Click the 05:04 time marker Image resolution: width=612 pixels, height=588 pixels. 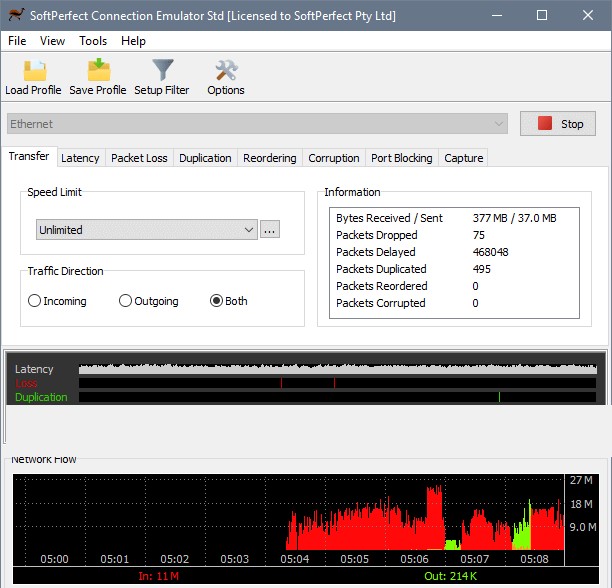(x=295, y=559)
